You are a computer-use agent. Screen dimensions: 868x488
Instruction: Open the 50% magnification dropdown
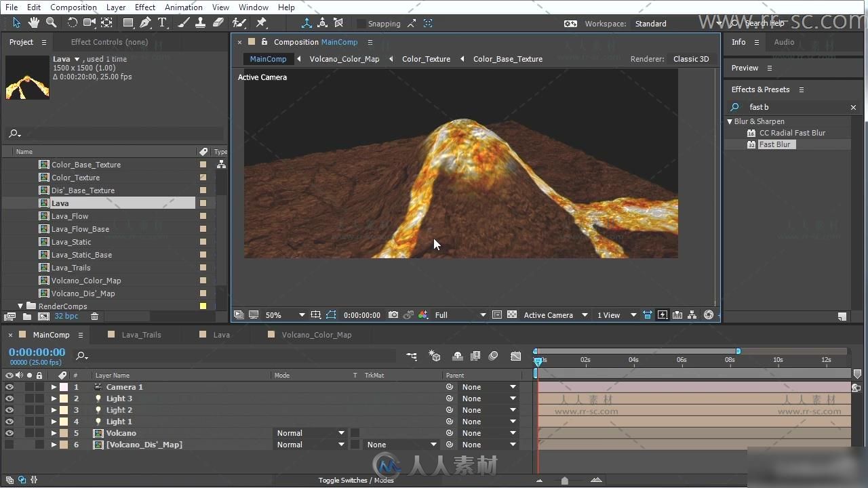tap(285, 315)
